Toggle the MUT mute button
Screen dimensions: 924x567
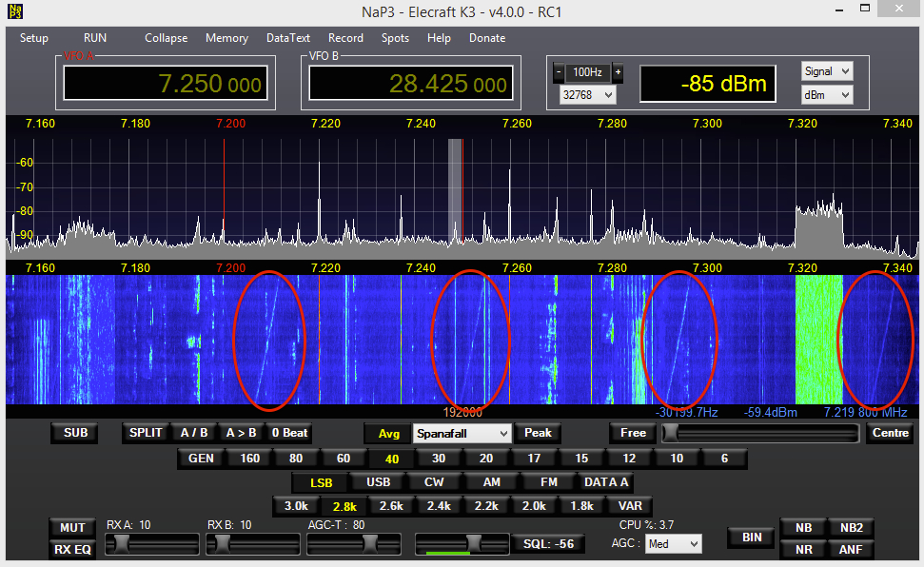click(72, 527)
